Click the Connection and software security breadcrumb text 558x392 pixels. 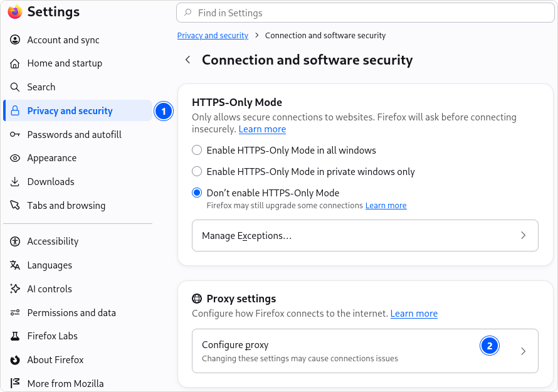point(325,35)
